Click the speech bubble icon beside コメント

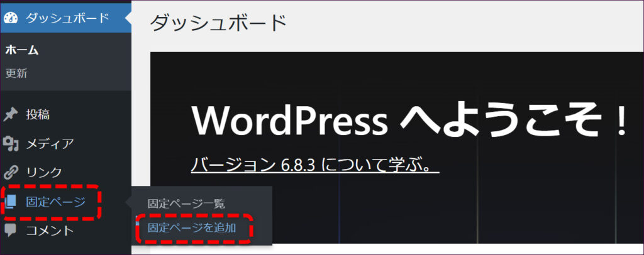[11, 230]
